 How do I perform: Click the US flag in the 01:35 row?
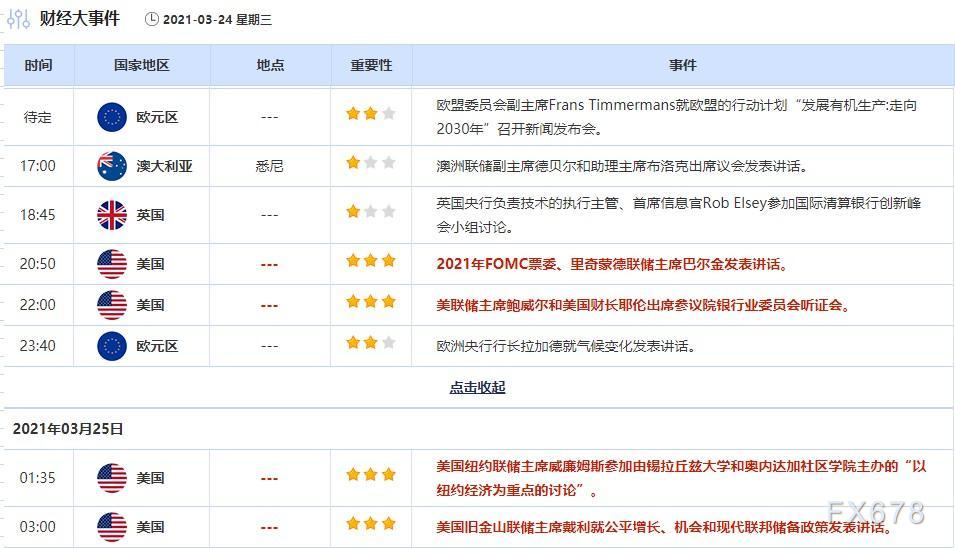[112, 478]
